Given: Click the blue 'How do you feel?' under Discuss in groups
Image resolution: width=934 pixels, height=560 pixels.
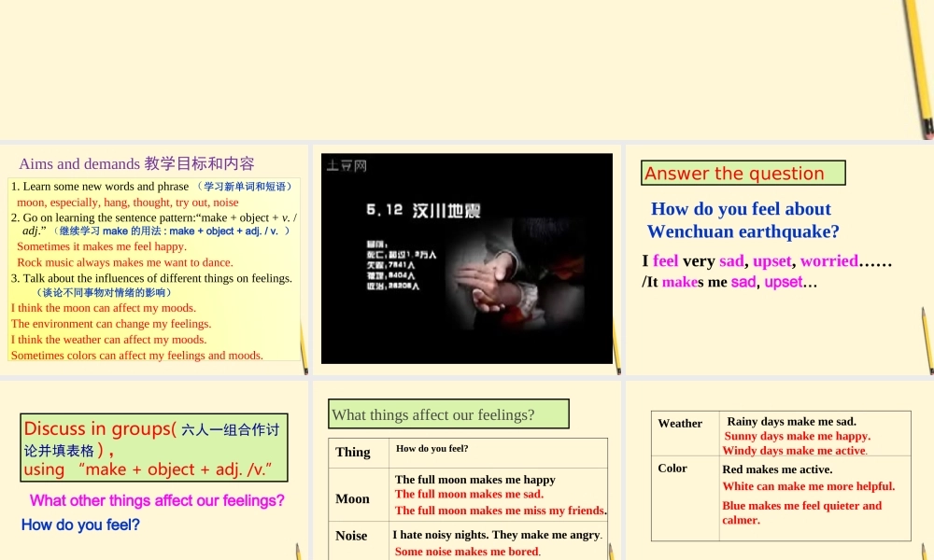Looking at the screenshot, I should 80,525.
